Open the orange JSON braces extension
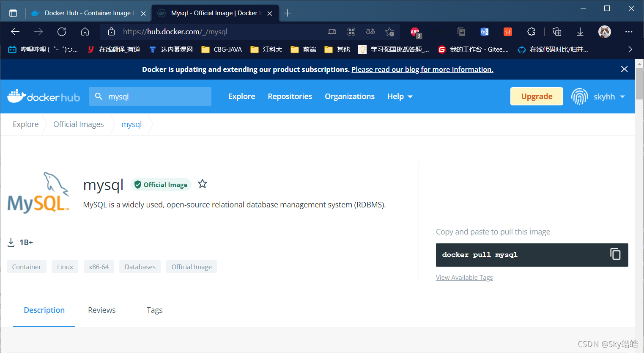Screen dimensions: 644x353 click(x=508, y=32)
